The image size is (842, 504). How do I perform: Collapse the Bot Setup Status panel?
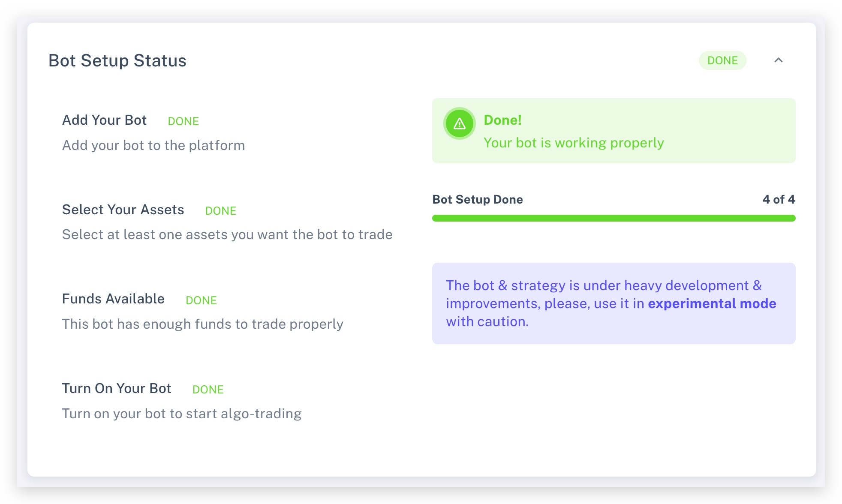pos(778,60)
